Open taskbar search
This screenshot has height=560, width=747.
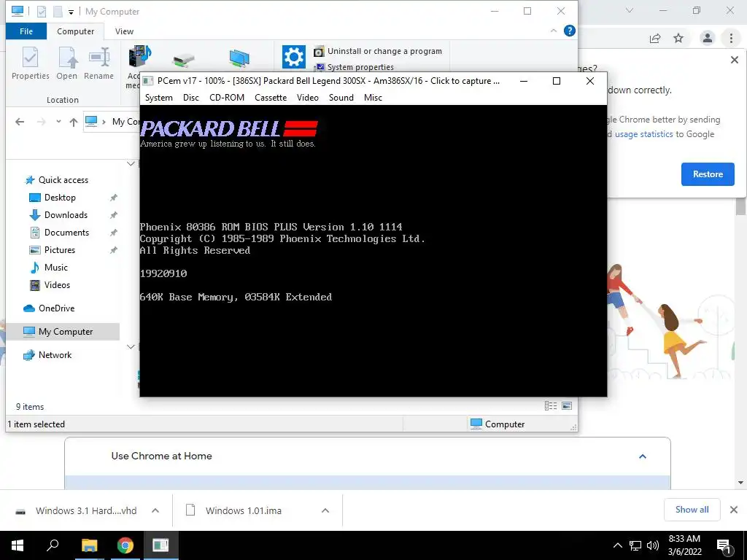[x=53, y=545]
